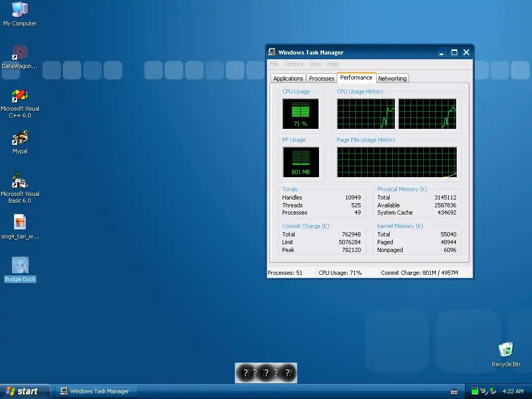Click the 'Kernel Memory (K)' group label

click(400, 227)
